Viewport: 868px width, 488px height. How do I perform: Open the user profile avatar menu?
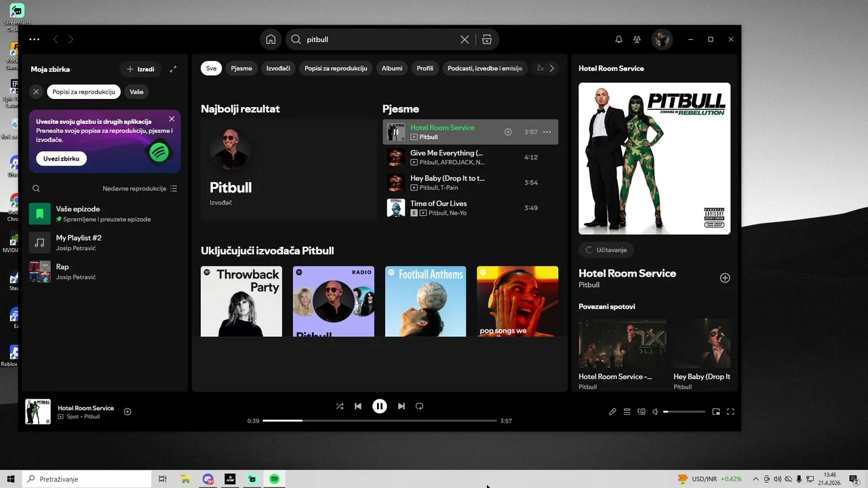pyautogui.click(x=662, y=39)
